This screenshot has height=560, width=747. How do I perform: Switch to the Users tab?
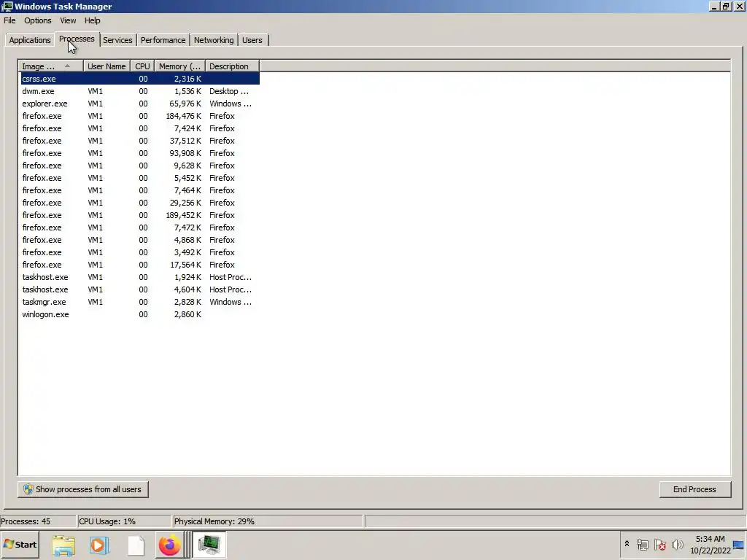252,40
